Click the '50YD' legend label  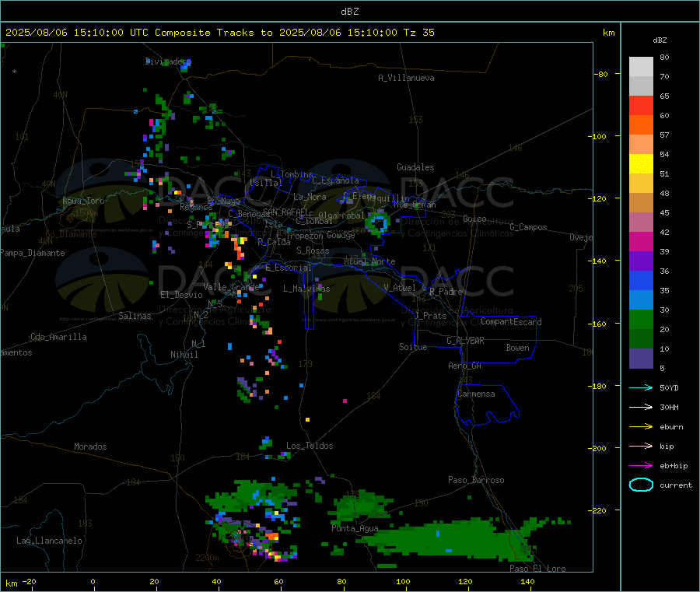669,387
